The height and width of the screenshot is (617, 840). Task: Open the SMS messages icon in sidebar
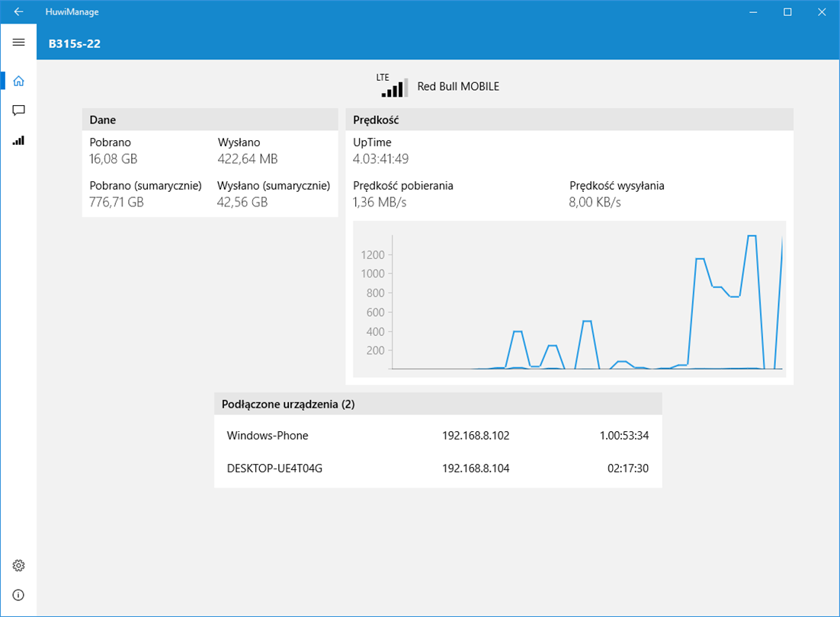tap(18, 110)
